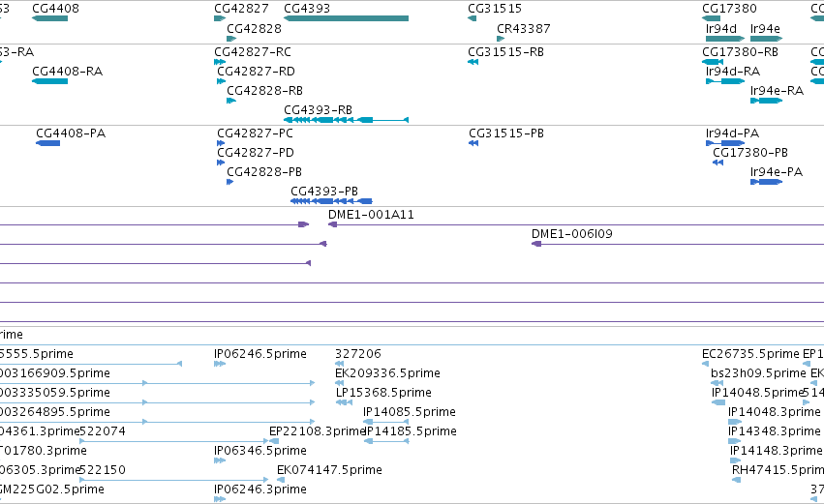The height and width of the screenshot is (504, 824).
Task: Select the CG4408 gene label
Action: point(56,9)
